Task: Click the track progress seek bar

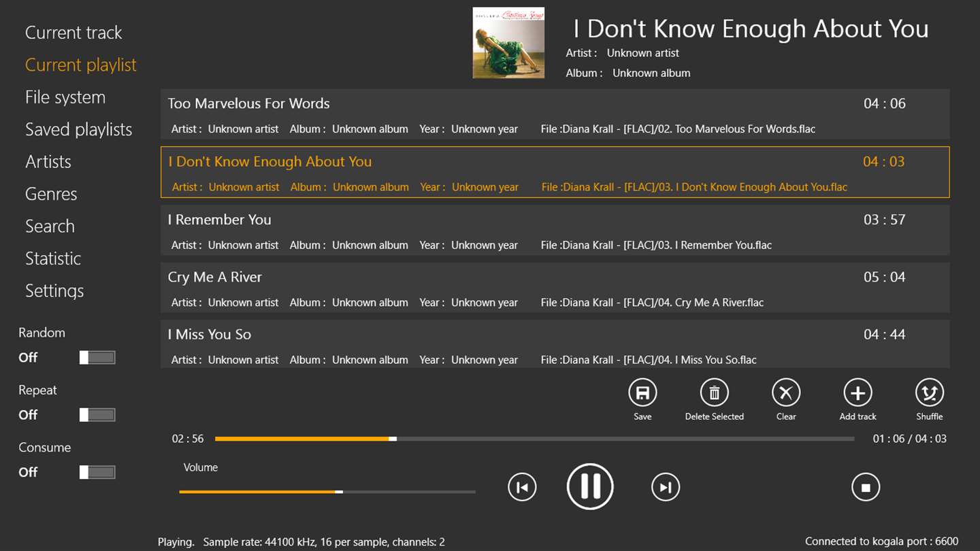Action: [x=534, y=439]
